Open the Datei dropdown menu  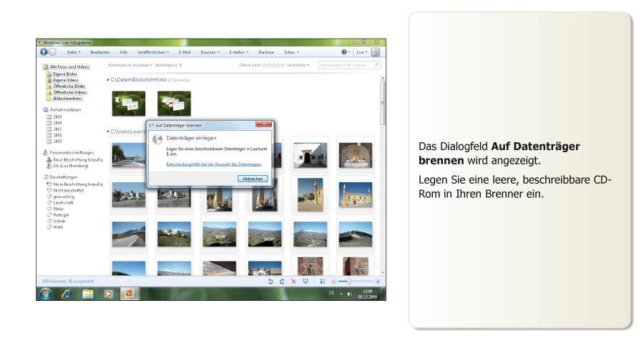[73, 52]
